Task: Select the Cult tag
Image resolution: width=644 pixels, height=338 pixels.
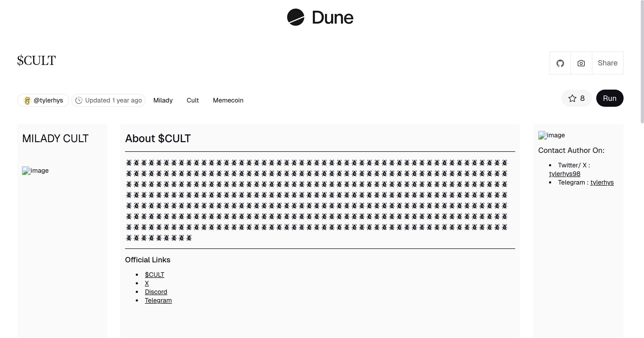Action: click(193, 100)
